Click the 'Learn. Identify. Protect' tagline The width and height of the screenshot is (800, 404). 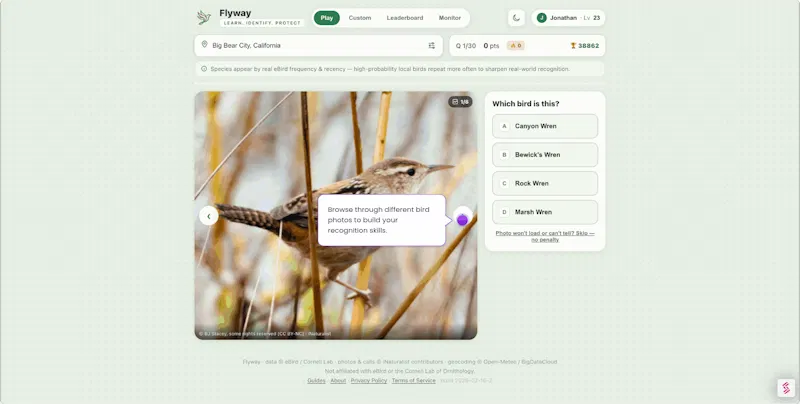262,23
